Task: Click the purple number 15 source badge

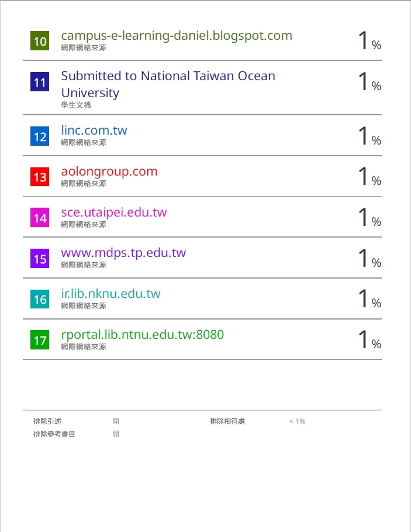Action: (40, 258)
